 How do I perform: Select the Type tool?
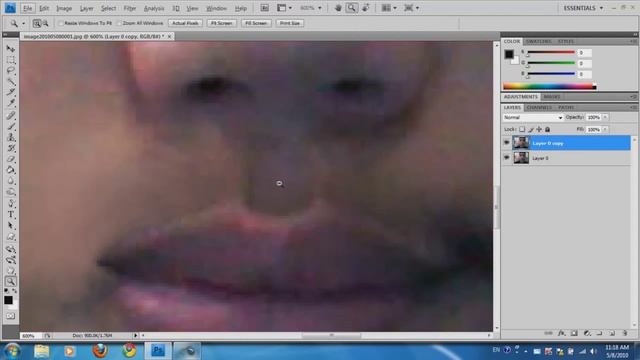click(11, 215)
